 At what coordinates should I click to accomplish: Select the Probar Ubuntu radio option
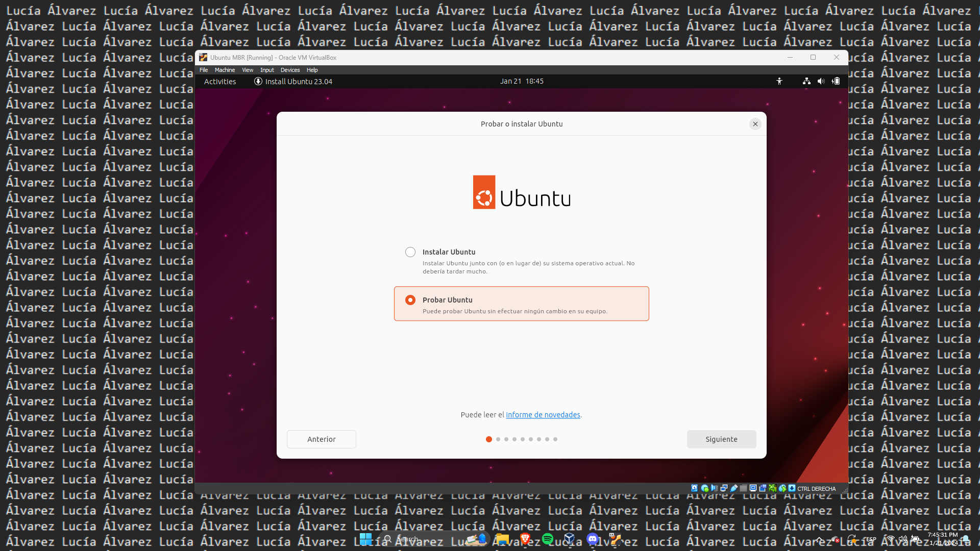pos(410,300)
